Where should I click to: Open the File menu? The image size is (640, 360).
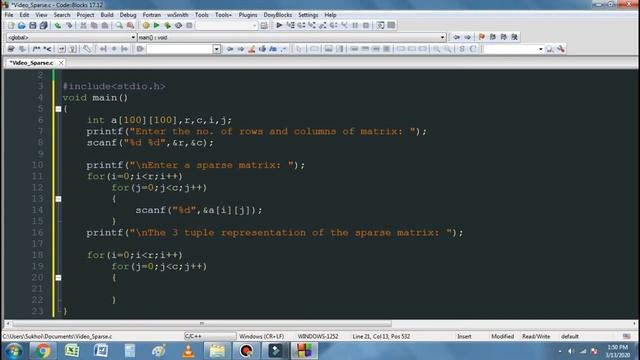[x=9, y=15]
